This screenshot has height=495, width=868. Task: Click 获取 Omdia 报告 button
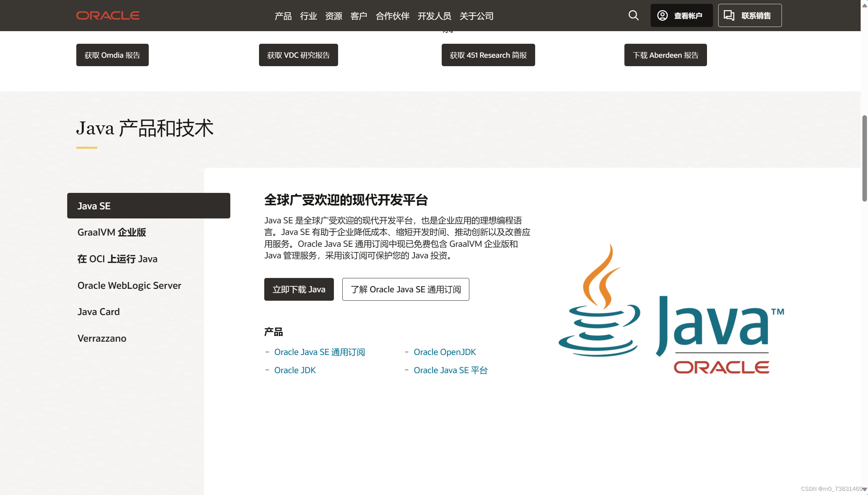[112, 55]
